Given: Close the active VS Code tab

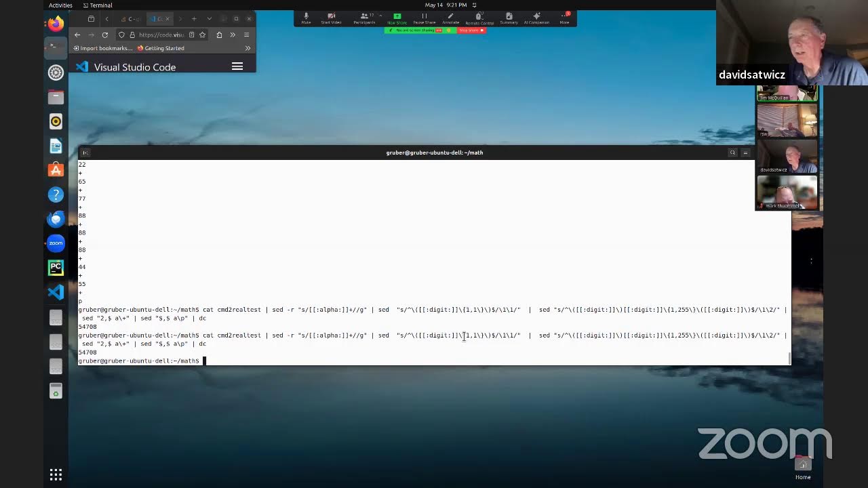Looking at the screenshot, I should coord(167,18).
